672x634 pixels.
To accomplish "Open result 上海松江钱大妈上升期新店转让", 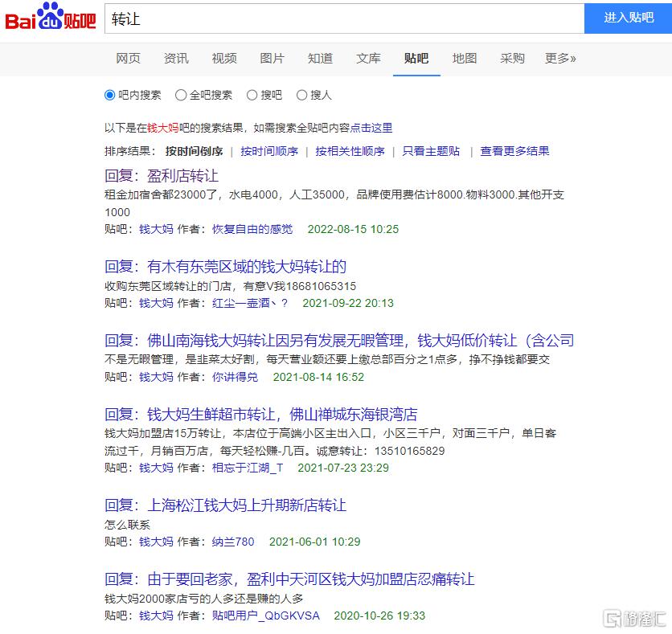I will (225, 505).
